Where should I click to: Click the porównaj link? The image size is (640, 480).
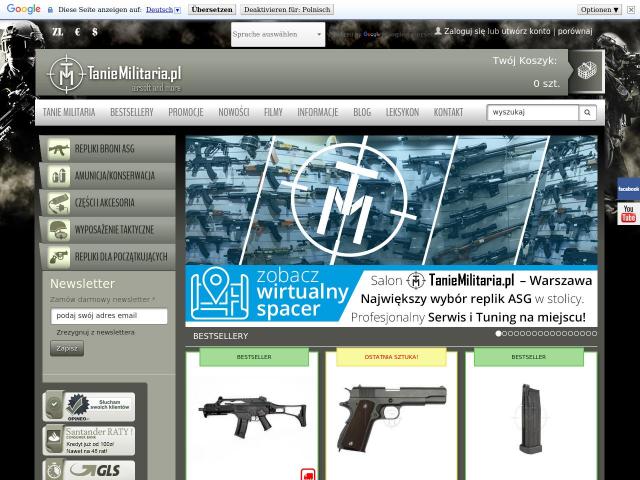(575, 31)
